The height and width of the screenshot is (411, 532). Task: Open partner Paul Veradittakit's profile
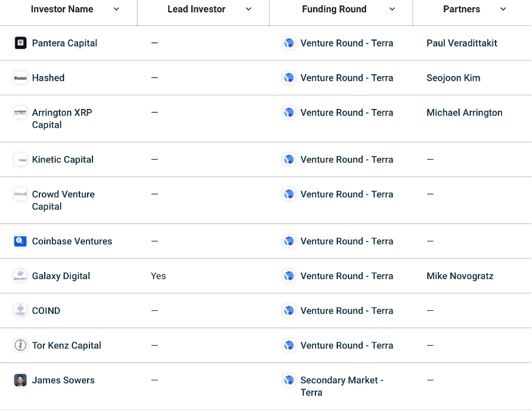(x=462, y=43)
